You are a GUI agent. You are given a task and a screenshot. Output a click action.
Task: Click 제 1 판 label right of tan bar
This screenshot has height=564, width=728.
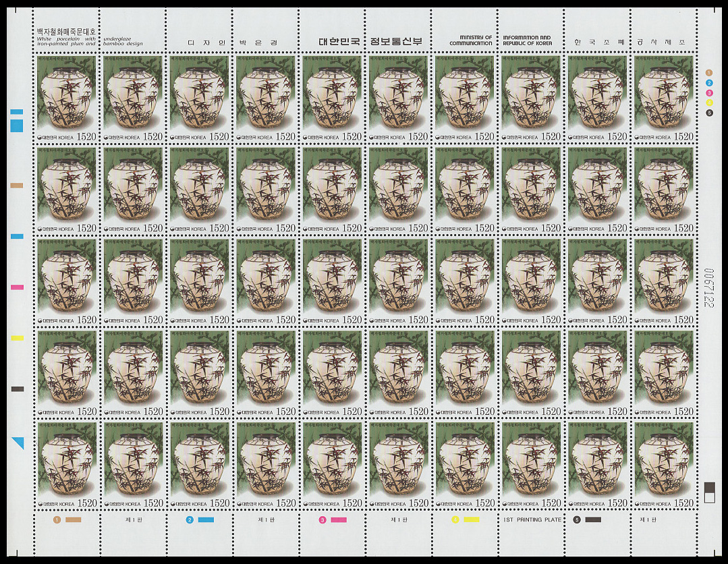click(x=134, y=520)
